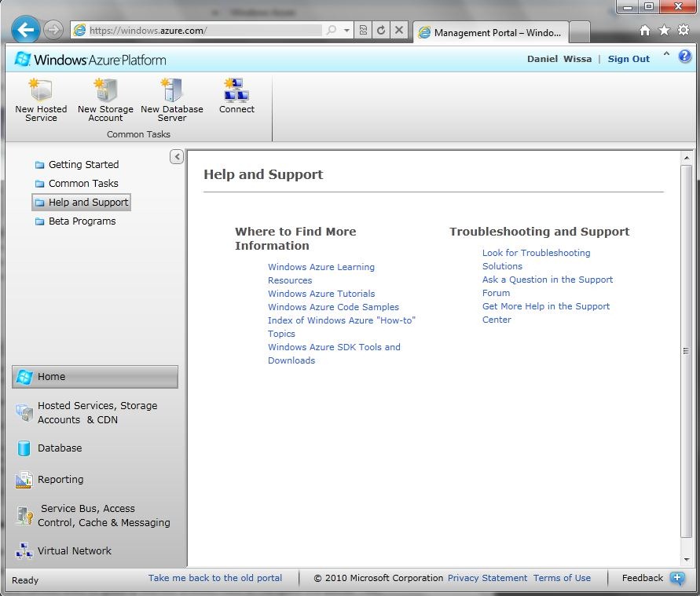Viewport: 700px width, 596px height.
Task: Click the Hosted Services, Storage Accounts icon
Action: coord(24,413)
